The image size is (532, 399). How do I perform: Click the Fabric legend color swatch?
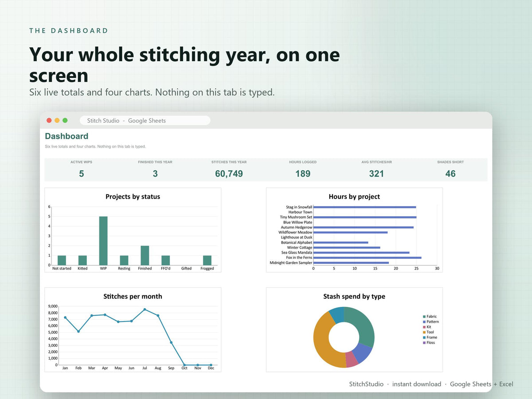(x=424, y=317)
